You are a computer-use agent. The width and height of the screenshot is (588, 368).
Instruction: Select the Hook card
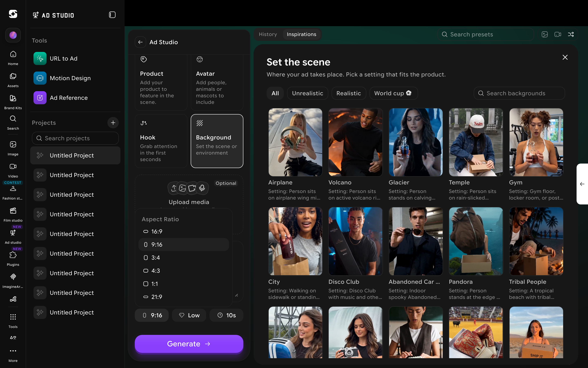(161, 141)
